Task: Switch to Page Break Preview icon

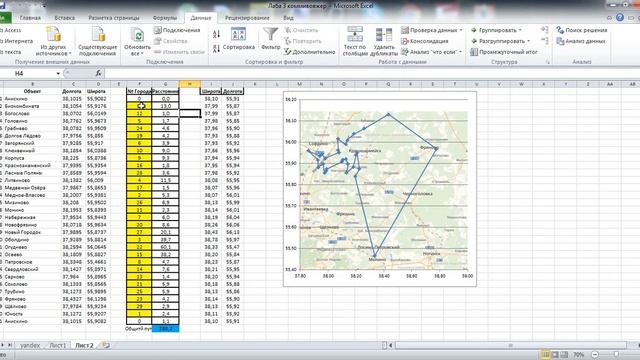Action: pyautogui.click(x=564, y=355)
